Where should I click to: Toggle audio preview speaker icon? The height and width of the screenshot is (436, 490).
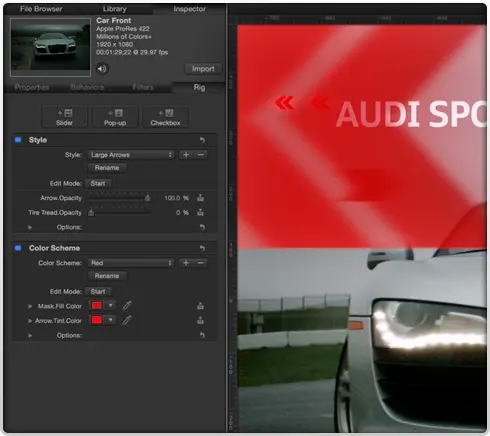click(102, 69)
